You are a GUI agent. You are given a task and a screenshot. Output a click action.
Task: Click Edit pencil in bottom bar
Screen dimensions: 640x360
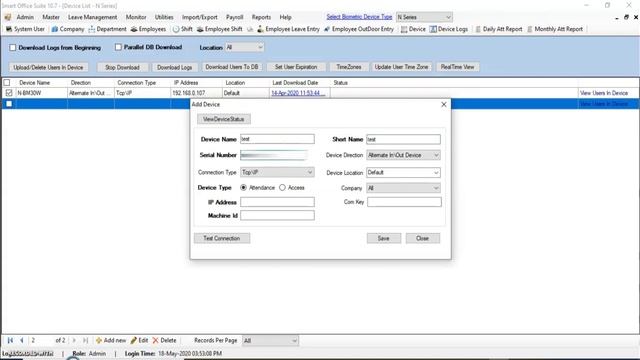point(134,340)
